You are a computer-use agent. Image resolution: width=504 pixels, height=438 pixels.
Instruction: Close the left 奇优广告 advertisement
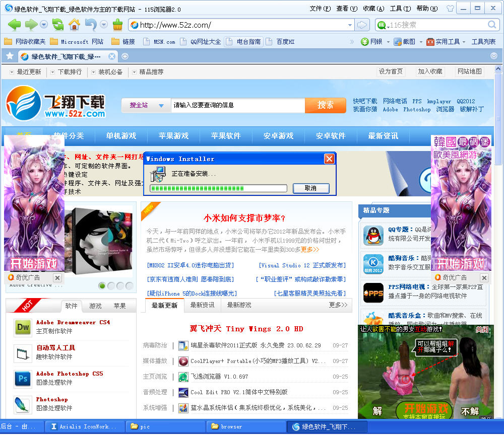coord(57,278)
